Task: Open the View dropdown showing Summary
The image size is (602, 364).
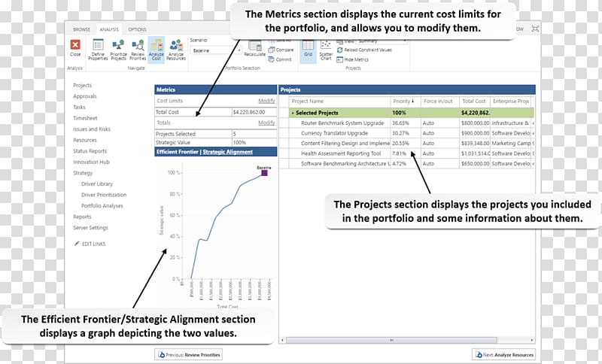Action: pos(381,41)
